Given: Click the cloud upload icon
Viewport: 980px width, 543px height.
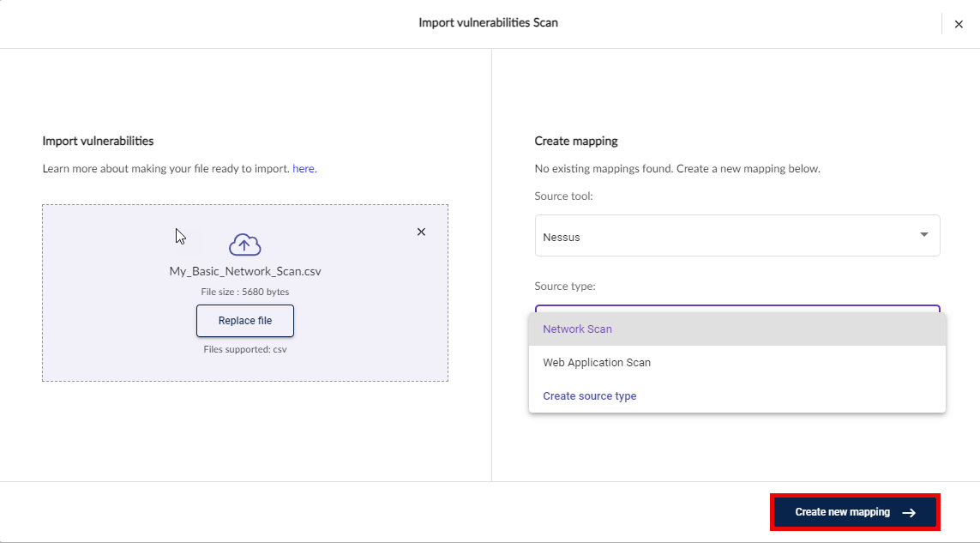Looking at the screenshot, I should click(245, 244).
